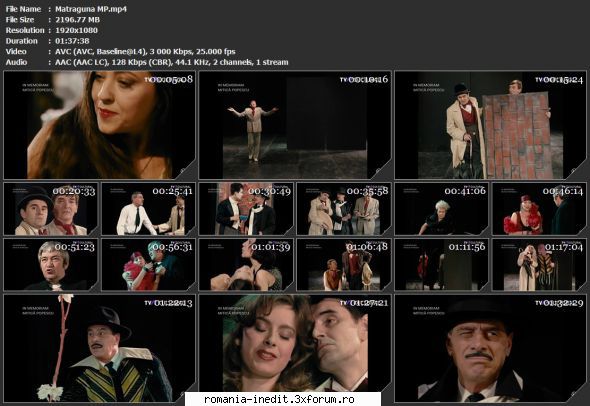590x406 pixels.
Task: Open the thumbnail stamped 00:20:33
Action: [x=51, y=209]
